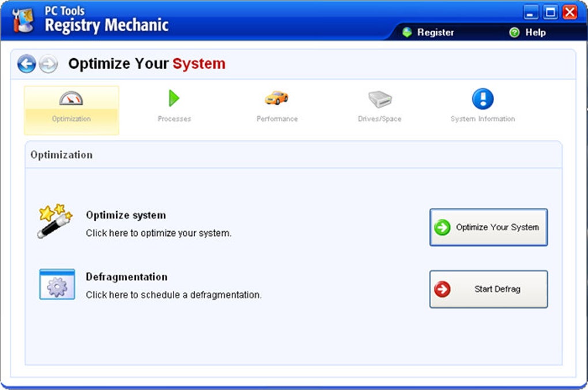
Task: Click the 'Optimization' section header
Action: [x=62, y=155]
